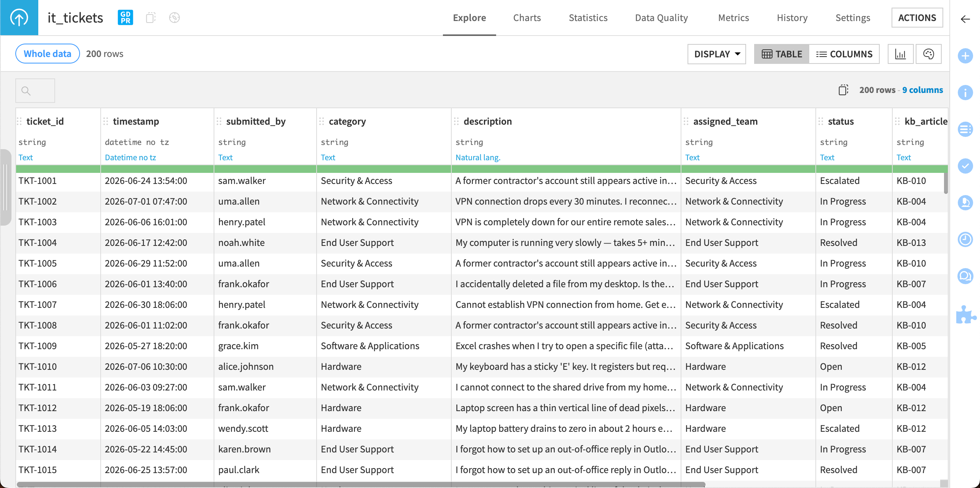
Task: Click the horizontal scrollbar at table bottom
Action: [361, 485]
